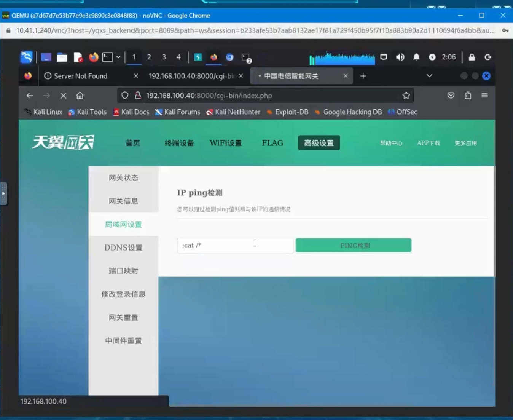Screen dimensions: 513x420
Task: Open the Firefox hamburger application menu
Action: point(484,96)
